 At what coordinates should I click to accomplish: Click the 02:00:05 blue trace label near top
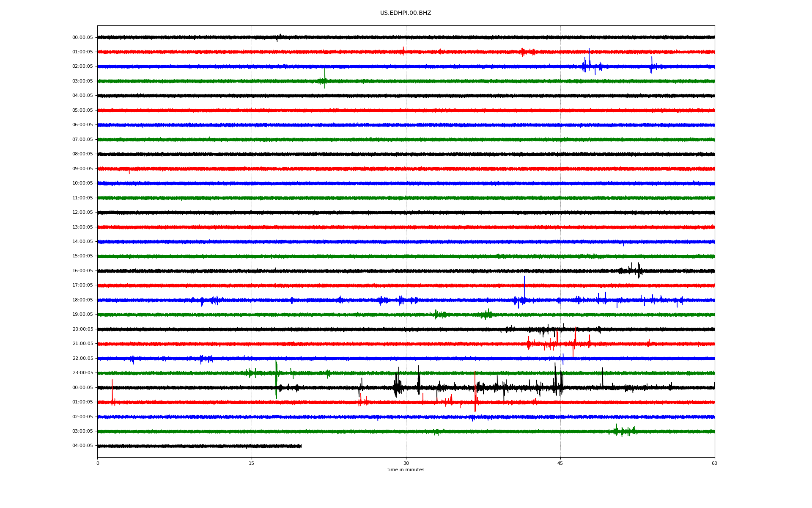tap(82, 66)
